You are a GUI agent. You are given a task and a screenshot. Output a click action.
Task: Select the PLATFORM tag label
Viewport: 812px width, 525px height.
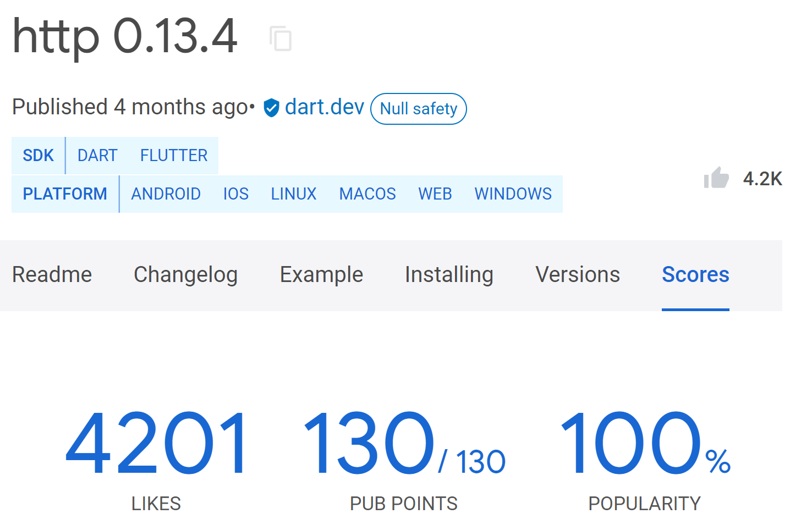coord(65,194)
